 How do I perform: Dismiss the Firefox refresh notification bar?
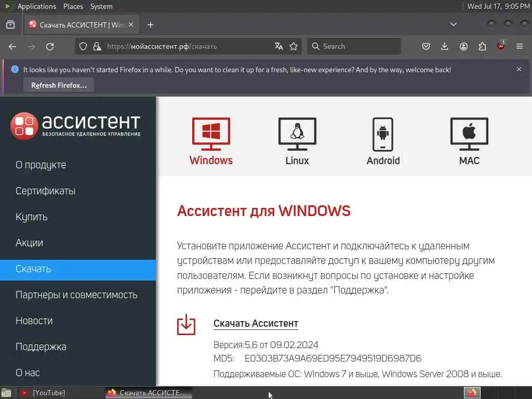click(x=519, y=69)
